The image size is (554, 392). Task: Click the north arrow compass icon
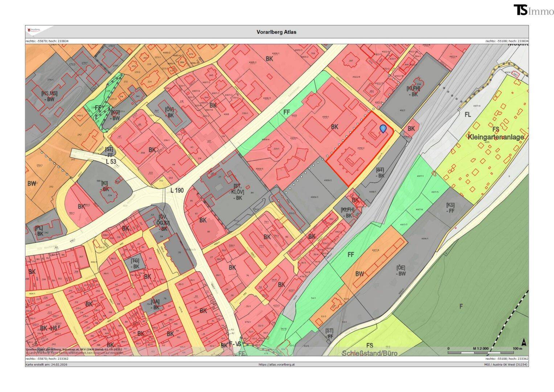pyautogui.click(x=524, y=342)
